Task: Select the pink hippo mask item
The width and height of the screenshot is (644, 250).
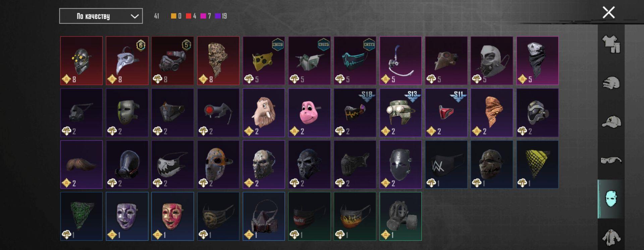Action: pyautogui.click(x=309, y=113)
